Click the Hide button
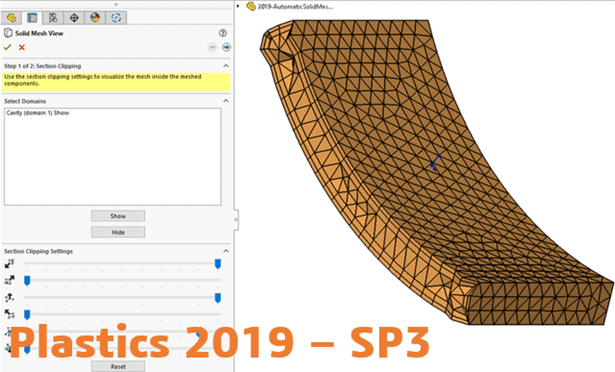 click(118, 232)
